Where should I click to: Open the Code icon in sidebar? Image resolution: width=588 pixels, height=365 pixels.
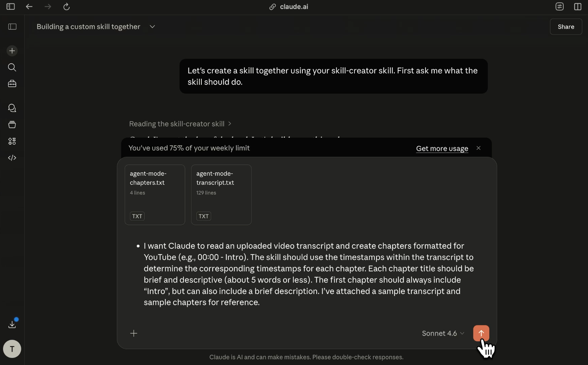tap(12, 158)
